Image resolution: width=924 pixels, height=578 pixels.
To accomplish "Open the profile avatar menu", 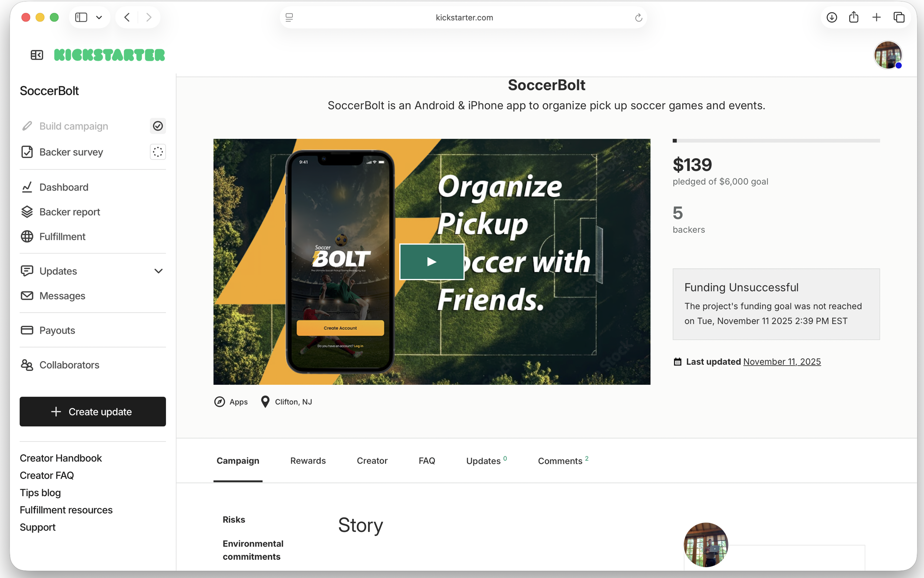I will click(x=888, y=55).
